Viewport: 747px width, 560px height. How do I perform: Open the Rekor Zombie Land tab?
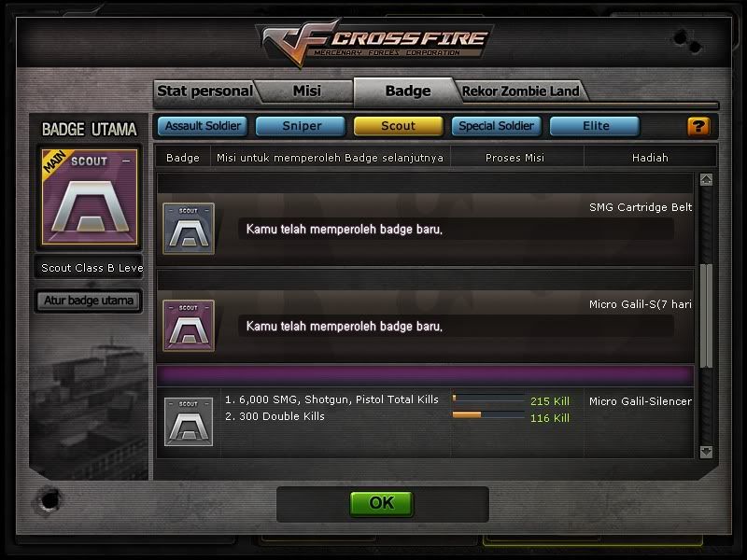pyautogui.click(x=520, y=91)
